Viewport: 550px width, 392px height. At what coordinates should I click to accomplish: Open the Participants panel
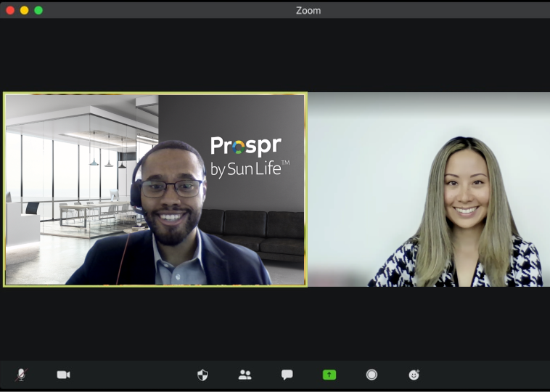245,375
